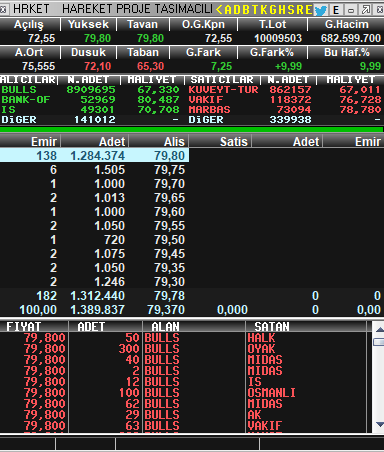Select the bid price 79,65
Image resolution: width=384 pixels, height=452 pixels.
coord(169,198)
